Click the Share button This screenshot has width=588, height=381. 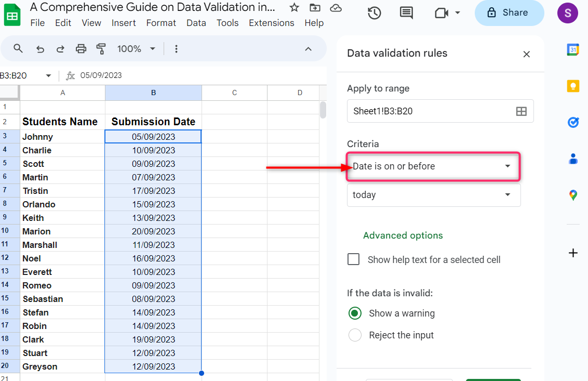tap(509, 13)
